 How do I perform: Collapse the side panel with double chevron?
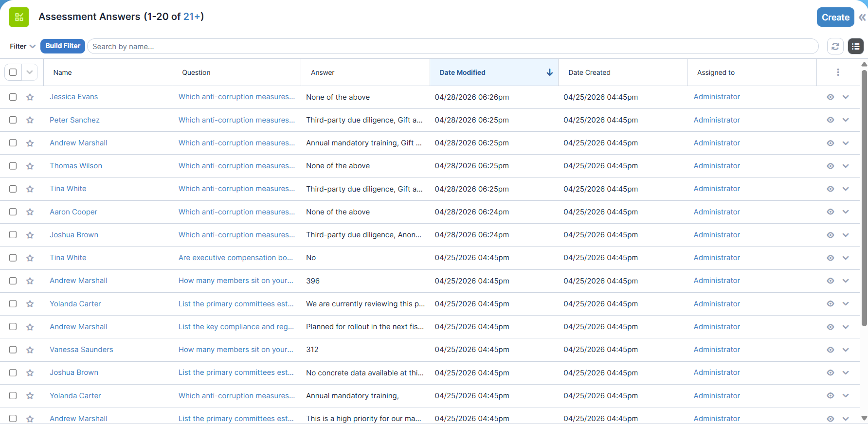pyautogui.click(x=862, y=18)
